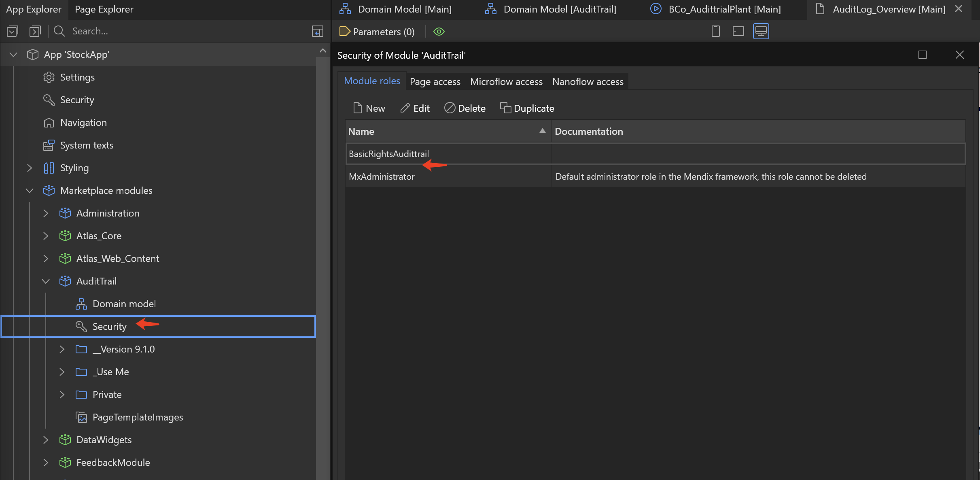980x480 pixels.
Task: Expand the Atlas_Core module
Action: [x=46, y=236]
